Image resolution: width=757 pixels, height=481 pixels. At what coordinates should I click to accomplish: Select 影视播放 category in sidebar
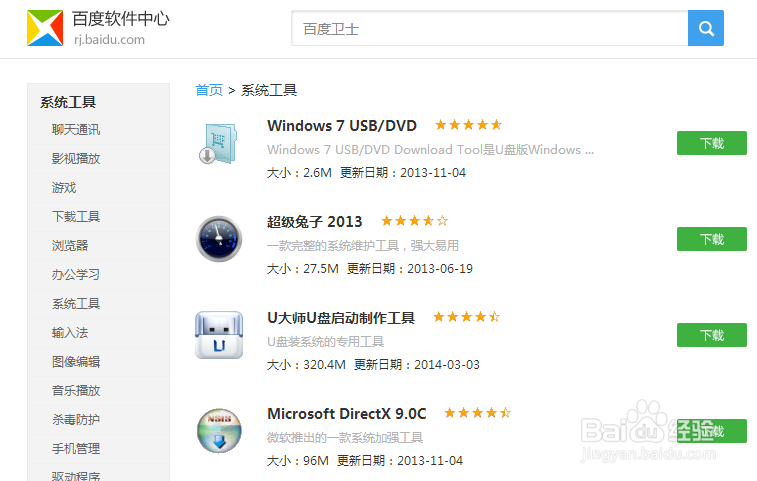76,158
